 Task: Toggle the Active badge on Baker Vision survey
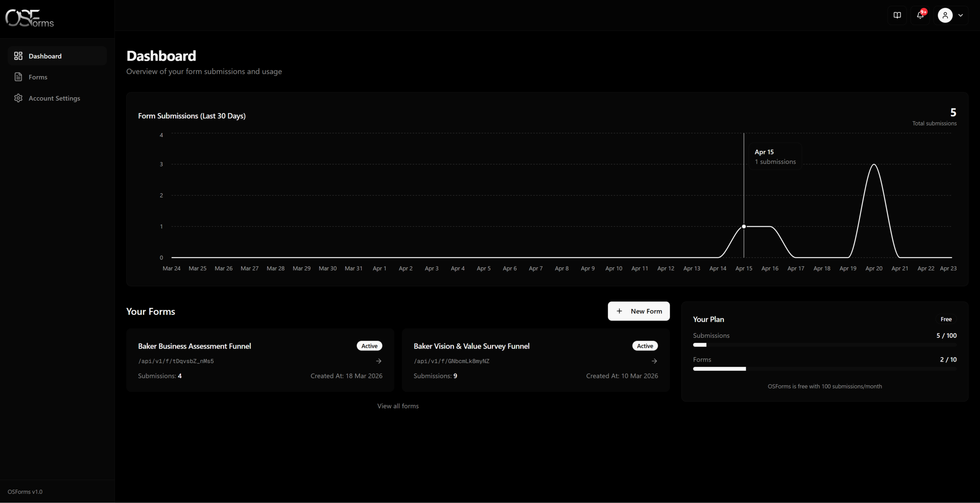(644, 346)
